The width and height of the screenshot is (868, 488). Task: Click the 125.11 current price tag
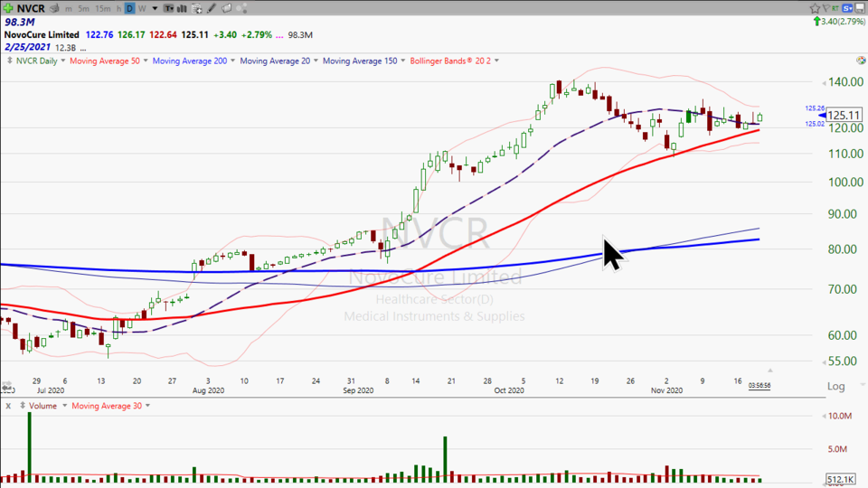tap(844, 115)
